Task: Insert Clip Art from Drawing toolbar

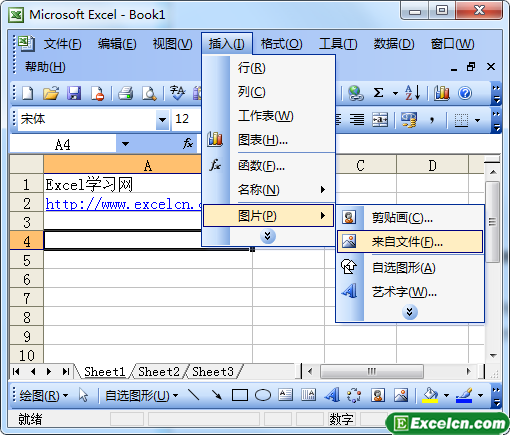Action: pos(378,395)
